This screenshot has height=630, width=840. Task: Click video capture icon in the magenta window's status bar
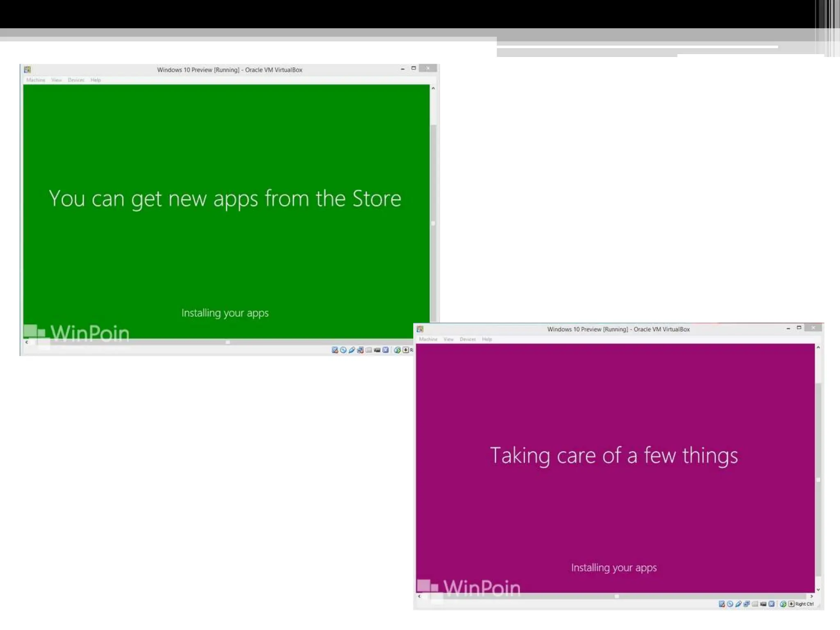[x=763, y=604]
